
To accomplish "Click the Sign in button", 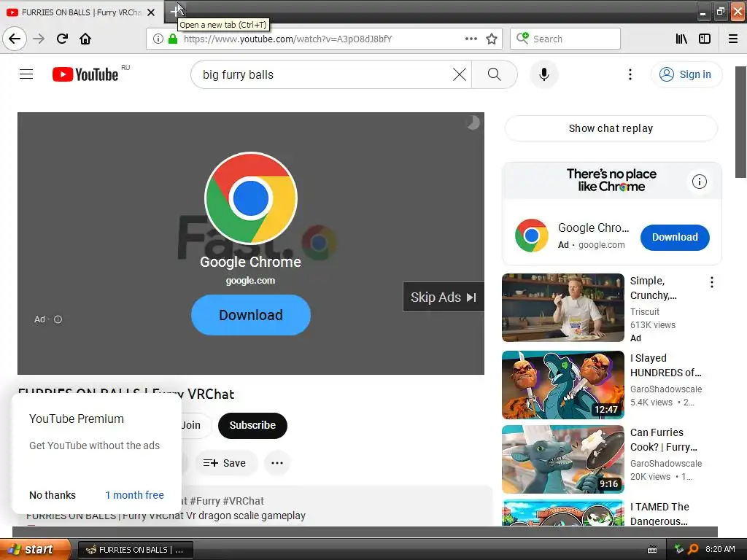I will (x=686, y=74).
